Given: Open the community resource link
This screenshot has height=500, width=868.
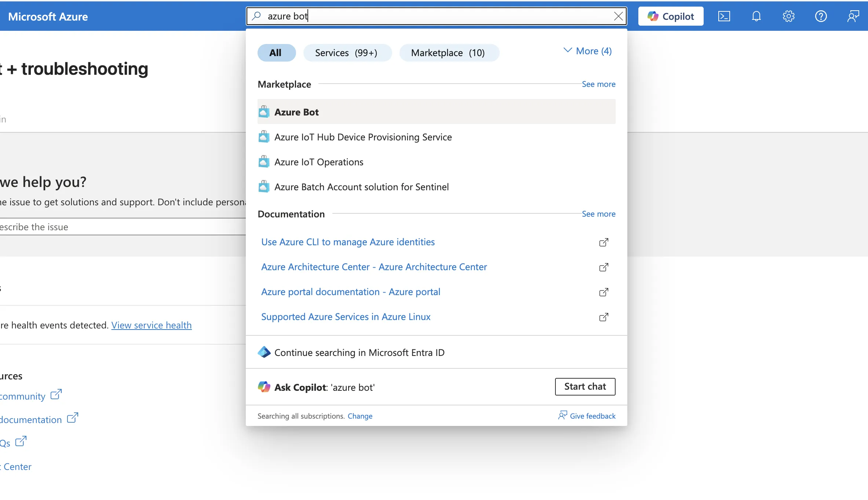Looking at the screenshot, I should click(x=22, y=396).
